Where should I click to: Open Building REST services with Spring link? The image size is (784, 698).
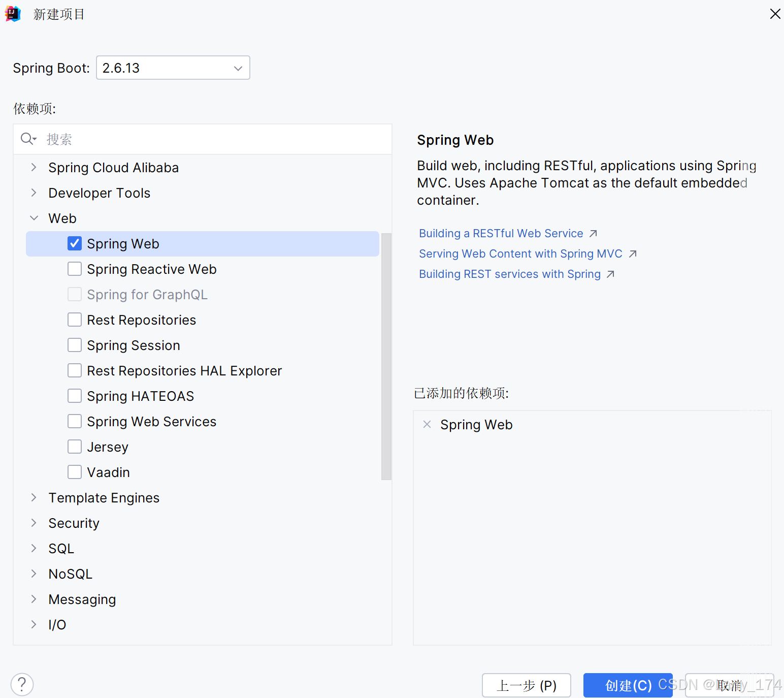pyautogui.click(x=510, y=274)
